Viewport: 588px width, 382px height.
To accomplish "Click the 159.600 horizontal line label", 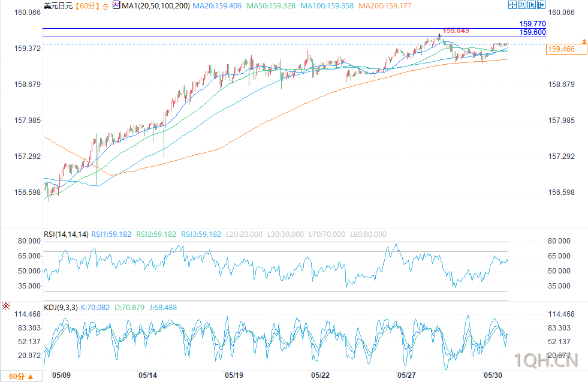I will point(532,32).
